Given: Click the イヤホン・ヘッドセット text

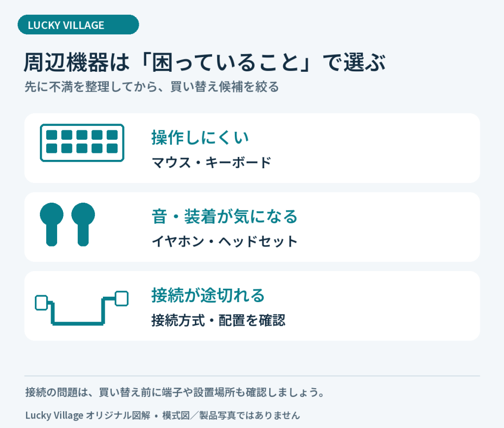Looking at the screenshot, I should coord(224,241).
